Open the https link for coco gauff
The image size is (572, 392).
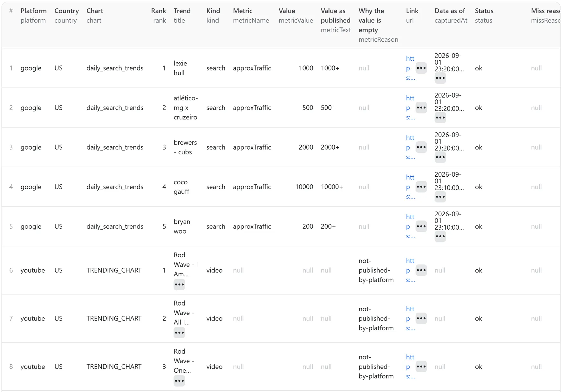click(x=410, y=187)
